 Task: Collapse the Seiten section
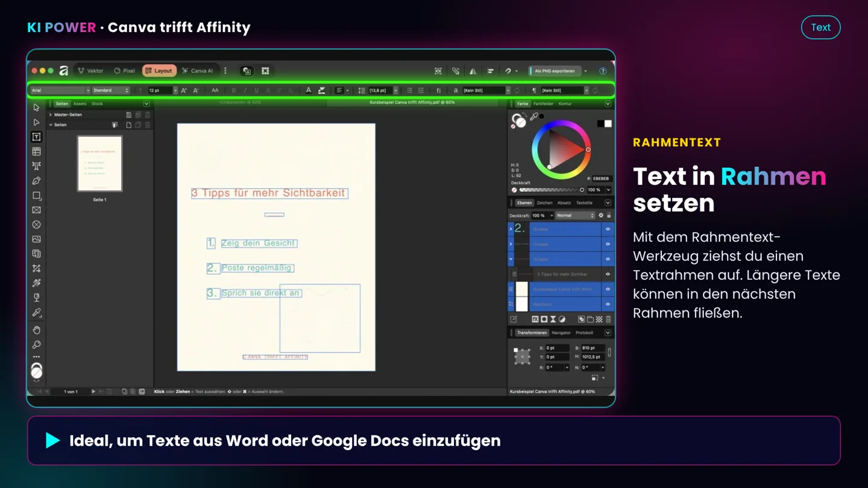51,125
